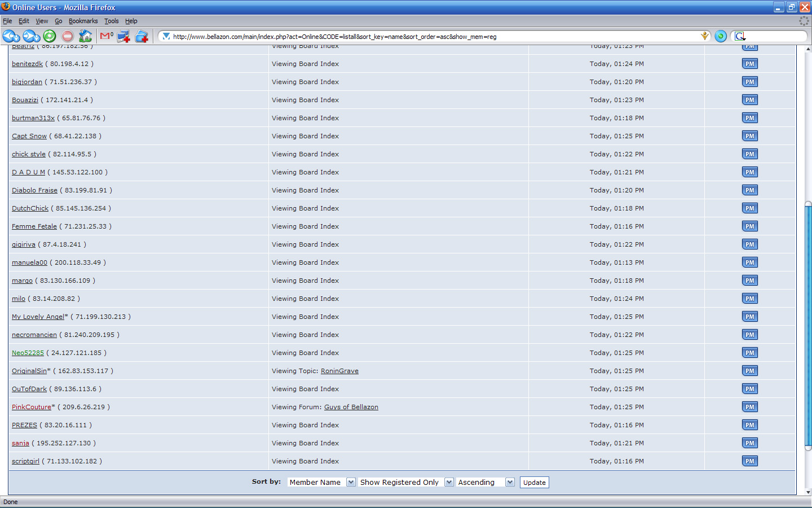The image size is (812, 508).
Task: Expand the Ascending order dropdown
Action: 510,482
